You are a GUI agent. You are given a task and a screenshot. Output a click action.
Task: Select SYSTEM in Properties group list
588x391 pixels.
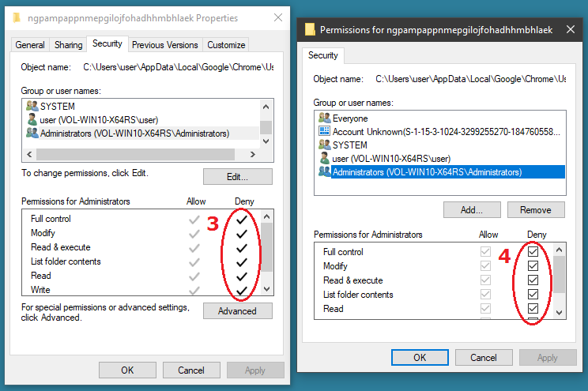(58, 106)
